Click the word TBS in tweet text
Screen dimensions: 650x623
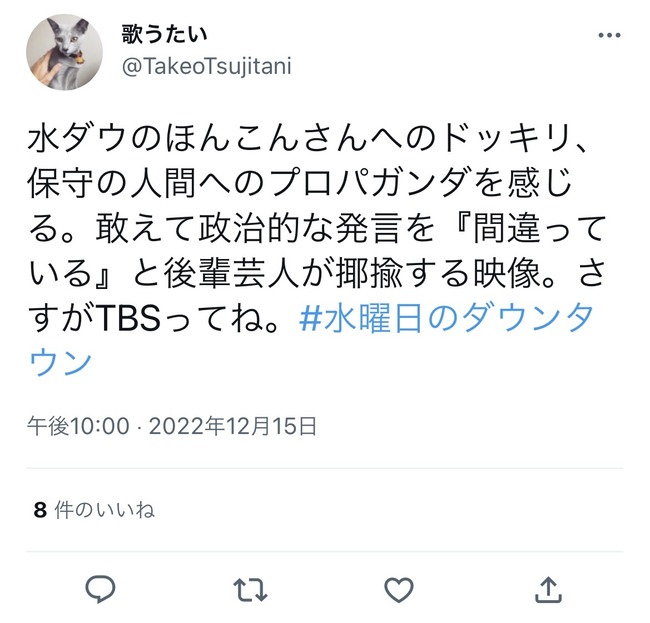(129, 318)
